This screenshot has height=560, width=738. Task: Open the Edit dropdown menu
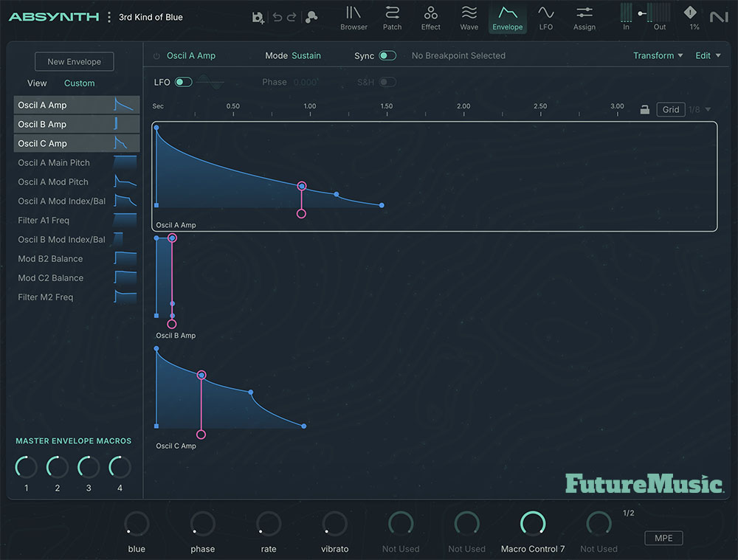click(708, 55)
